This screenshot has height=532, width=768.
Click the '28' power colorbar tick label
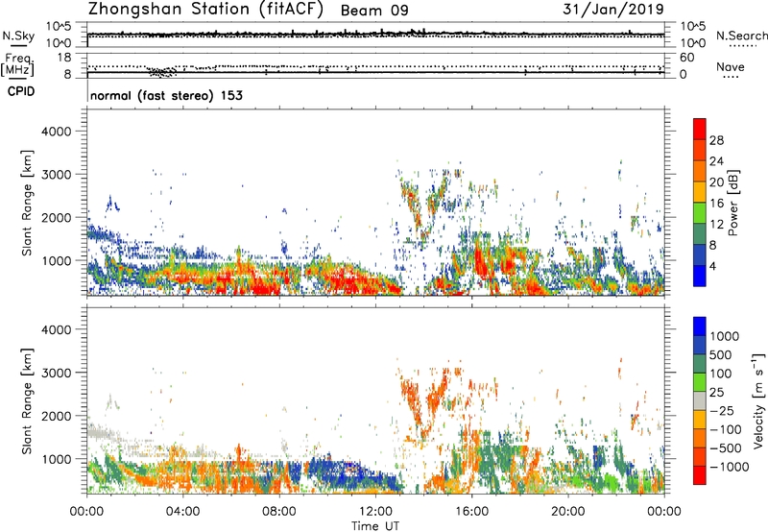point(716,140)
